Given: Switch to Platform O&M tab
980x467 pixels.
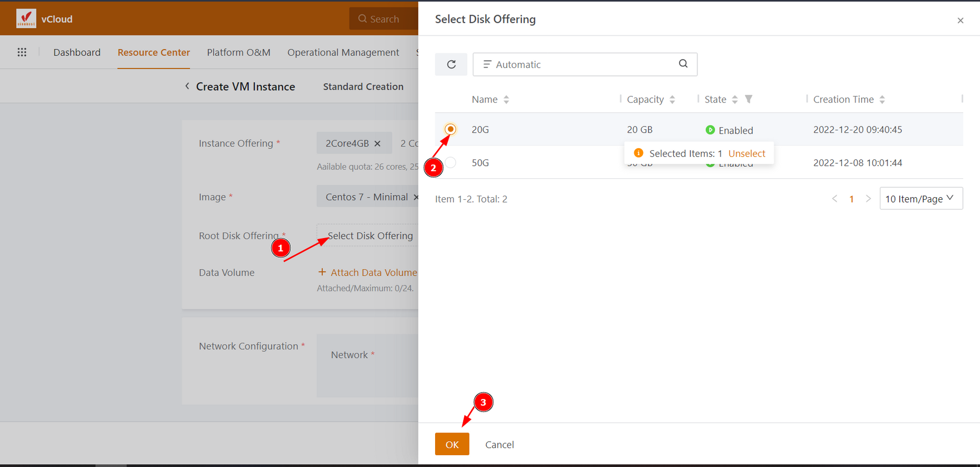Looking at the screenshot, I should coord(239,52).
